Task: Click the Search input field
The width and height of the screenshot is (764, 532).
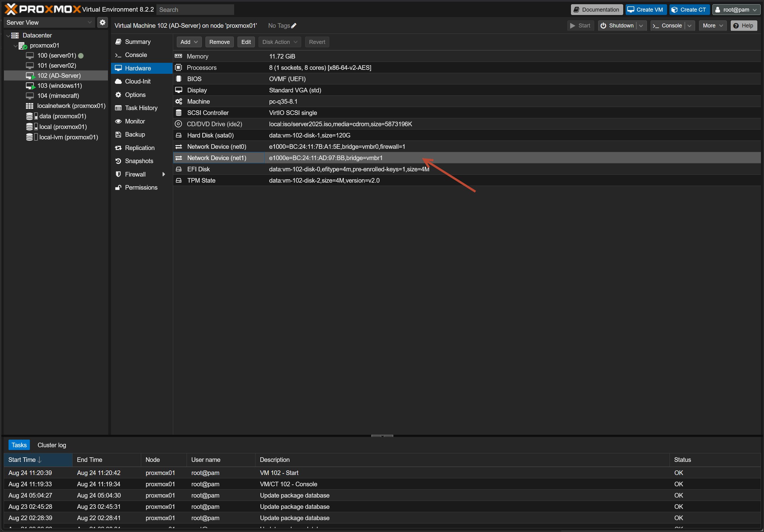Action: click(195, 10)
